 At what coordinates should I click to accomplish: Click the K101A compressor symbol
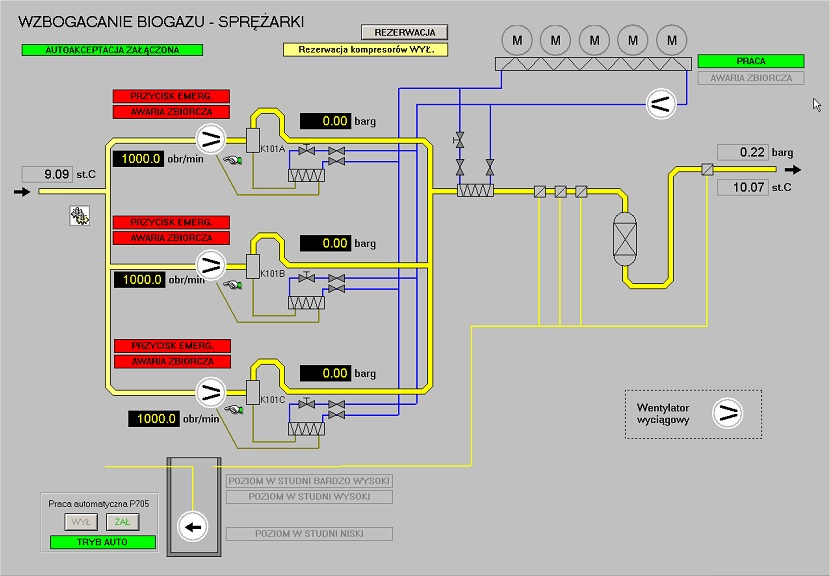[210, 138]
